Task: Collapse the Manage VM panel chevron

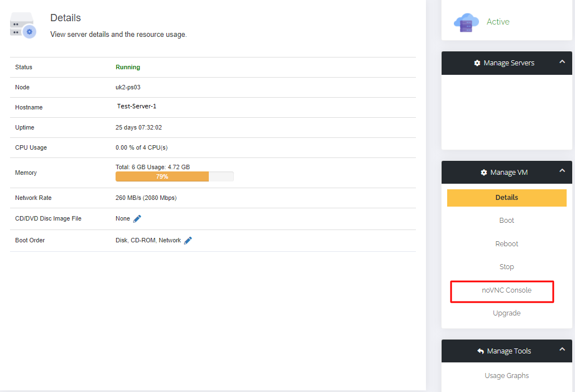Action: point(562,170)
